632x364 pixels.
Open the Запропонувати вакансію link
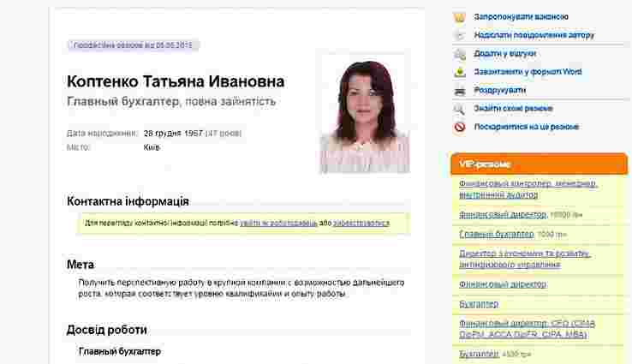point(522,16)
